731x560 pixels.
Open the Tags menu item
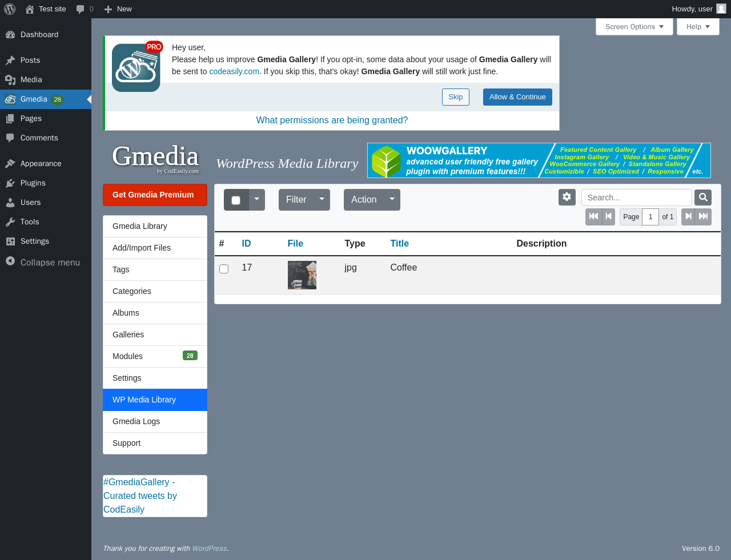coord(155,270)
